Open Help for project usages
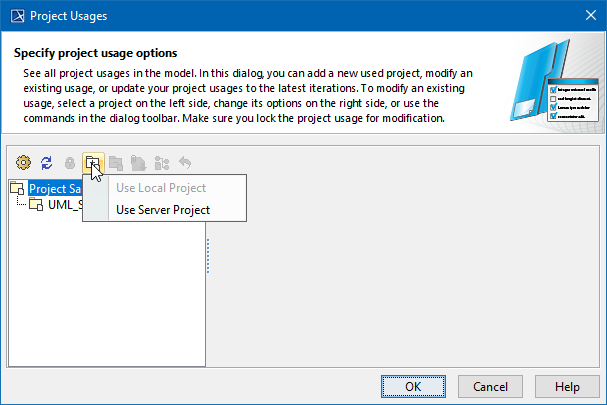This screenshot has width=607, height=405. tap(567, 386)
